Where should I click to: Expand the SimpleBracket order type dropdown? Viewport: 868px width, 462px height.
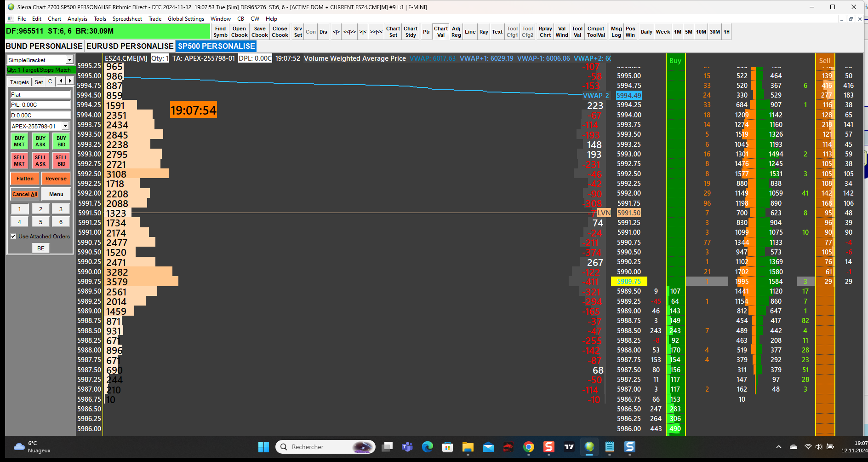(x=69, y=60)
